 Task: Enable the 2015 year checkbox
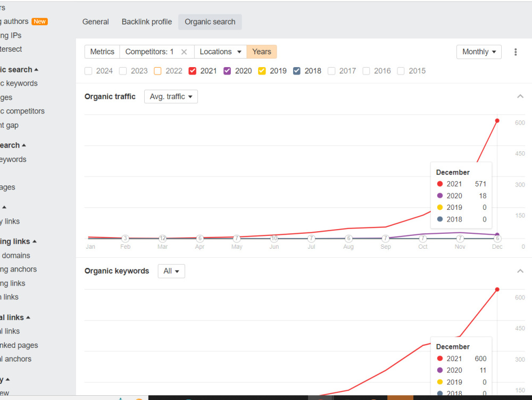tap(401, 71)
